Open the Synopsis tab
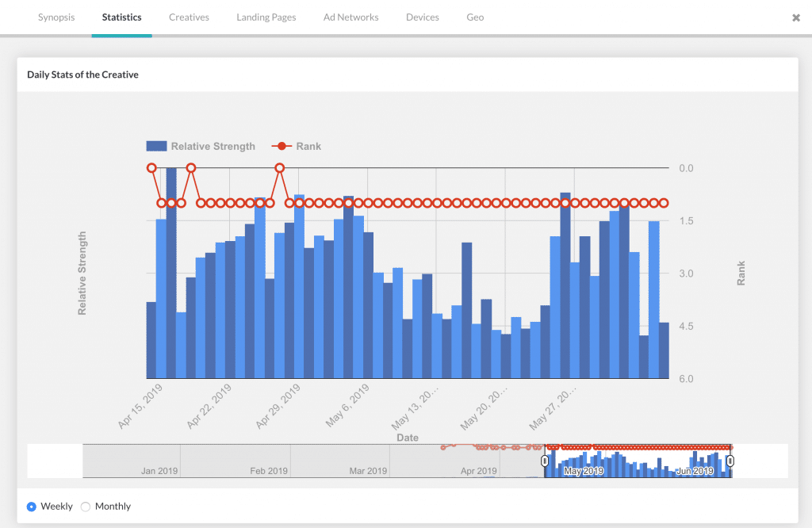This screenshot has height=528, width=812. point(56,17)
